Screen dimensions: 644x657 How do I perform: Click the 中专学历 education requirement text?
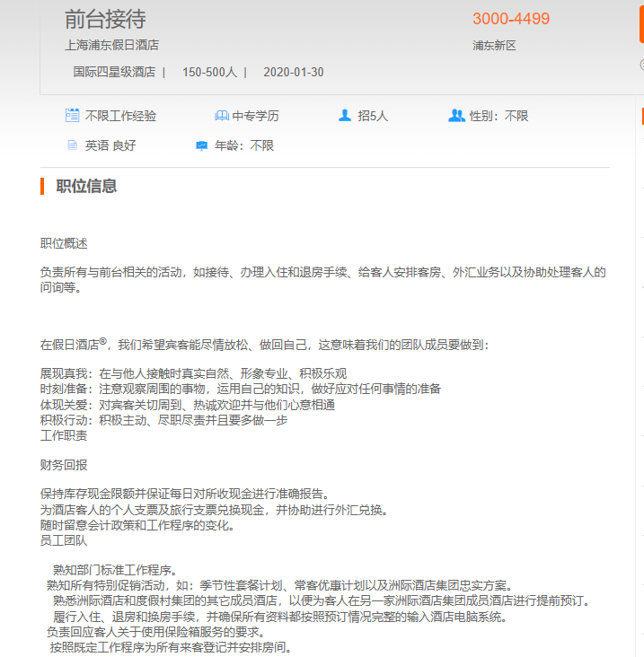pyautogui.click(x=256, y=116)
